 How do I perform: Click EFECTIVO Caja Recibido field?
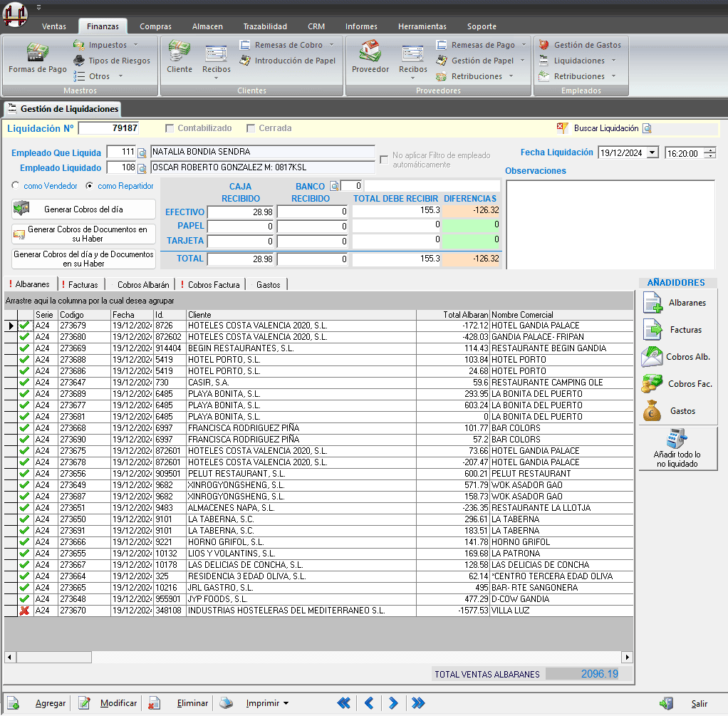pyautogui.click(x=241, y=212)
